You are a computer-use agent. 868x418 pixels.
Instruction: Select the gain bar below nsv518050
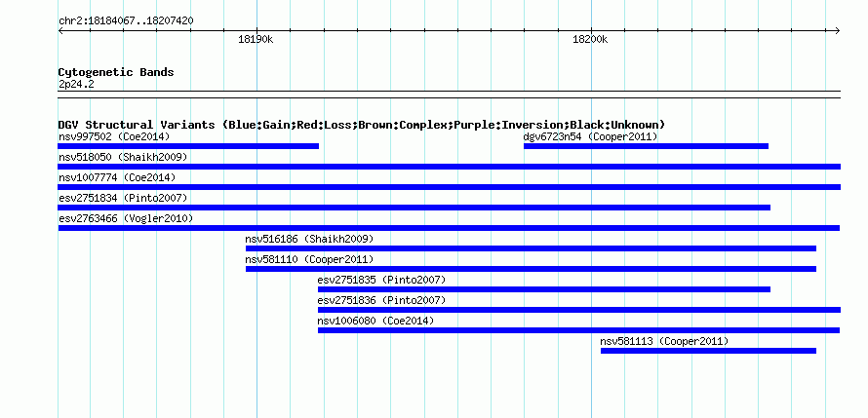(449, 167)
